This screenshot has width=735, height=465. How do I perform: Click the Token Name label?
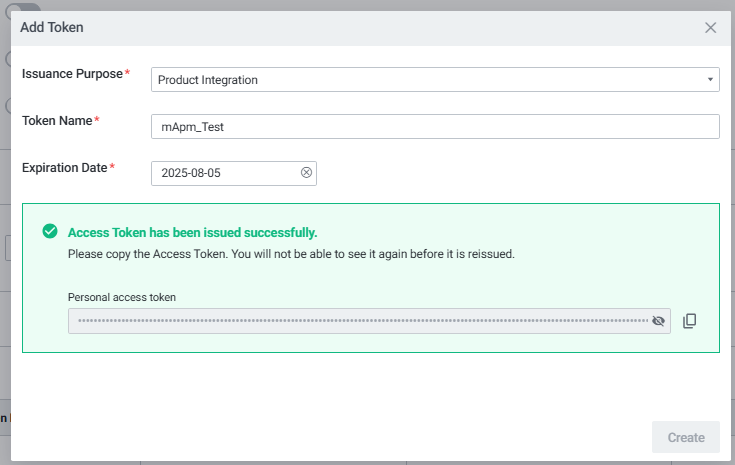(x=57, y=121)
